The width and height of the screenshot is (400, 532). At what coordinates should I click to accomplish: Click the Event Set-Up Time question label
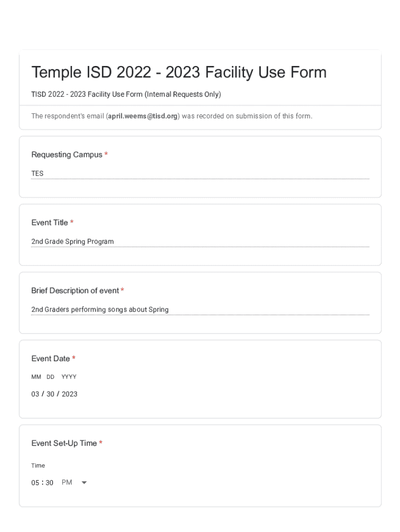[64, 443]
